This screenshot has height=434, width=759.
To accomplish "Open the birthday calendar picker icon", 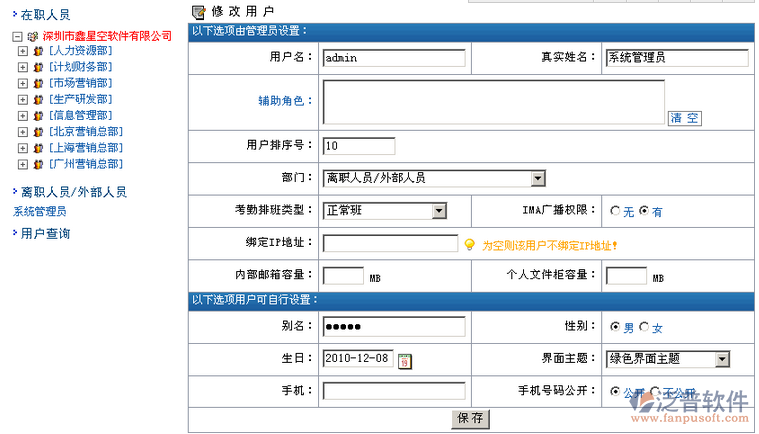I will click(405, 361).
